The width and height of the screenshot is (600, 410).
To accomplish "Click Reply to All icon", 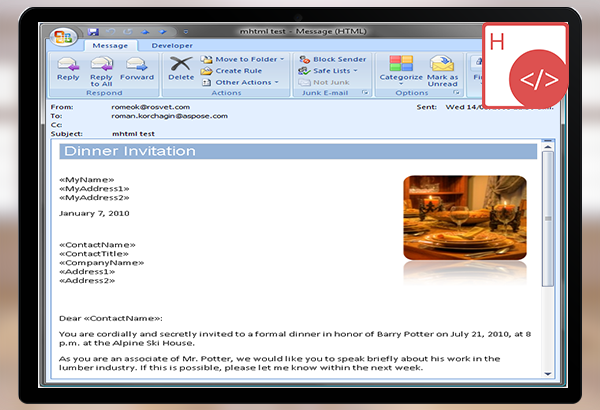I will click(101, 67).
